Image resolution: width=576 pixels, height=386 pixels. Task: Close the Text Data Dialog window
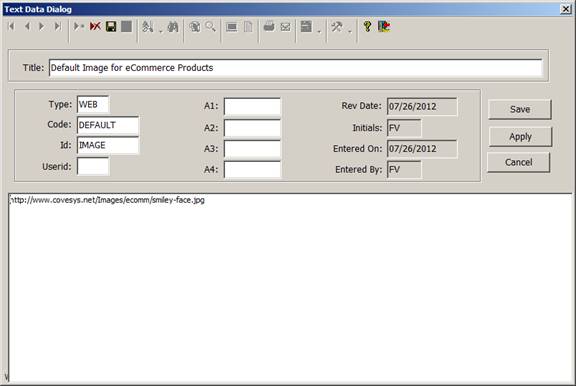coord(566,9)
